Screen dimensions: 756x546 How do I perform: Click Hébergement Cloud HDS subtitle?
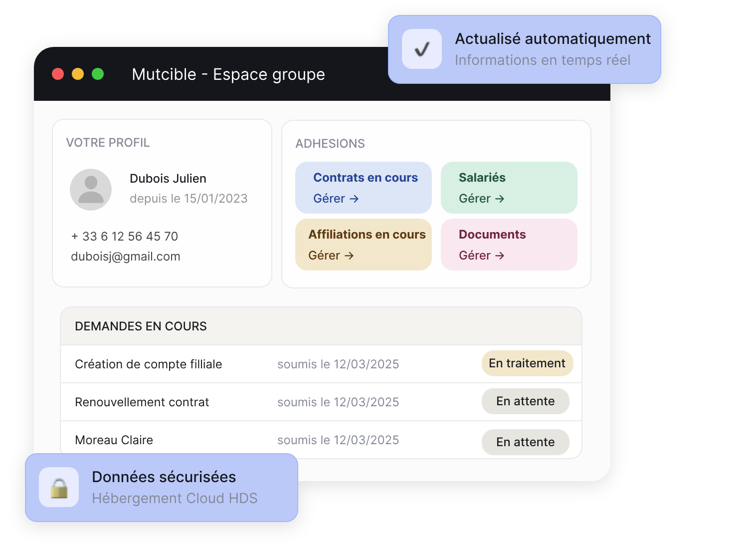pyautogui.click(x=175, y=499)
